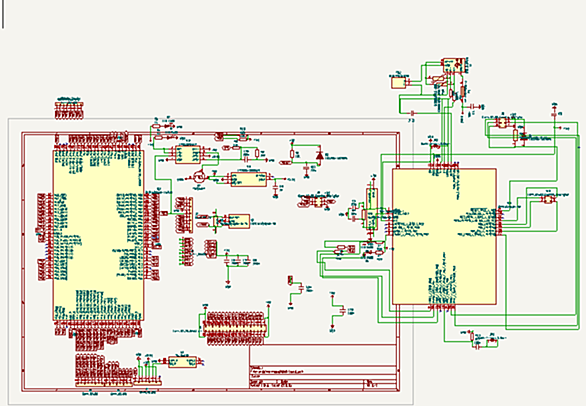Click the filled diode symbol near top center

tap(320, 156)
